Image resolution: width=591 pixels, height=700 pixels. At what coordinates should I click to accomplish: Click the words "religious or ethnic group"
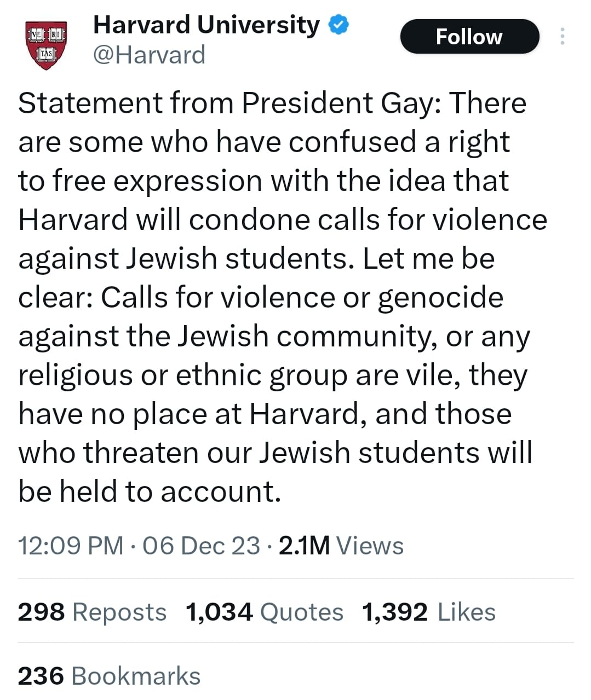click(x=183, y=375)
